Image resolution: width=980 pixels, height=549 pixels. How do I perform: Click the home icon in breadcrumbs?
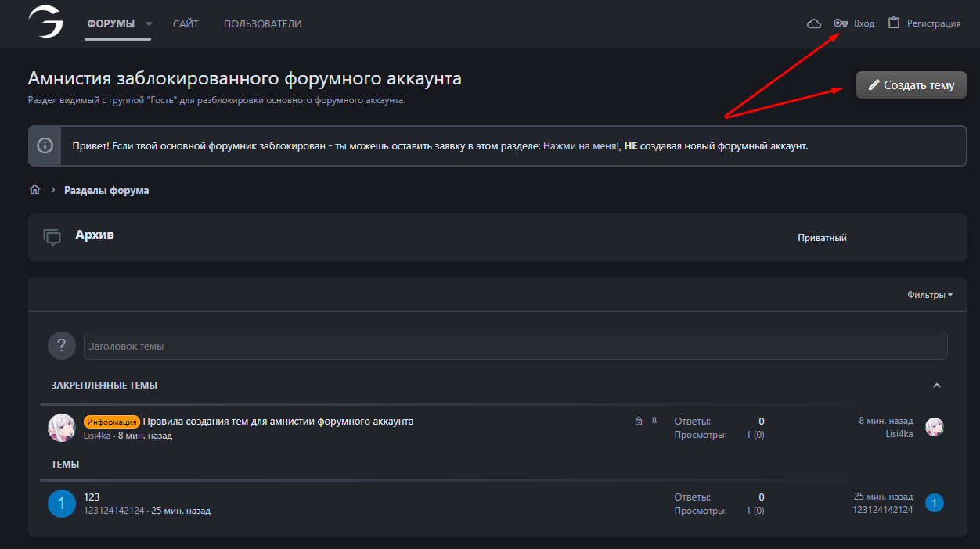[34, 190]
